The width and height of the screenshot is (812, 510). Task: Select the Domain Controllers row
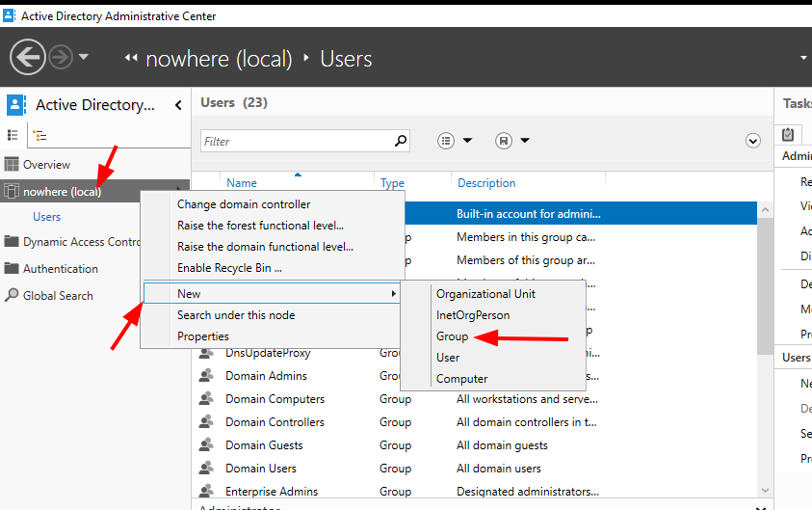tap(474, 422)
